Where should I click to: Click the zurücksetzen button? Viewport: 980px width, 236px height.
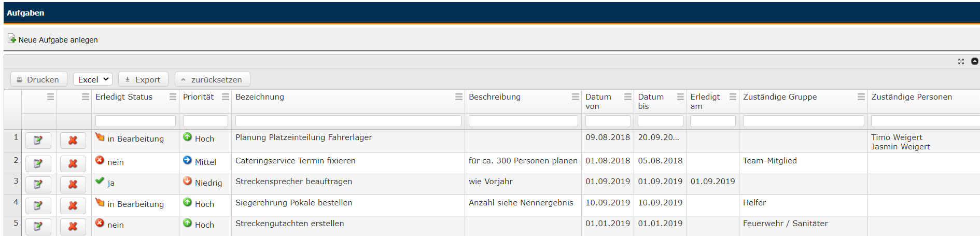pyautogui.click(x=212, y=79)
